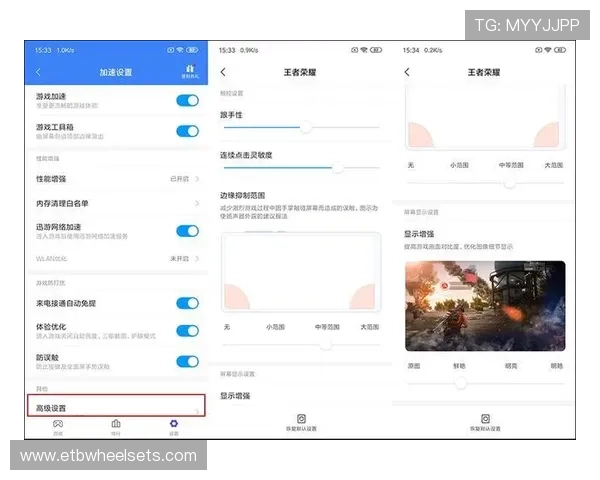The image size is (600, 480).
Task: Move the 跟手性 slider handle
Action: coord(306,127)
